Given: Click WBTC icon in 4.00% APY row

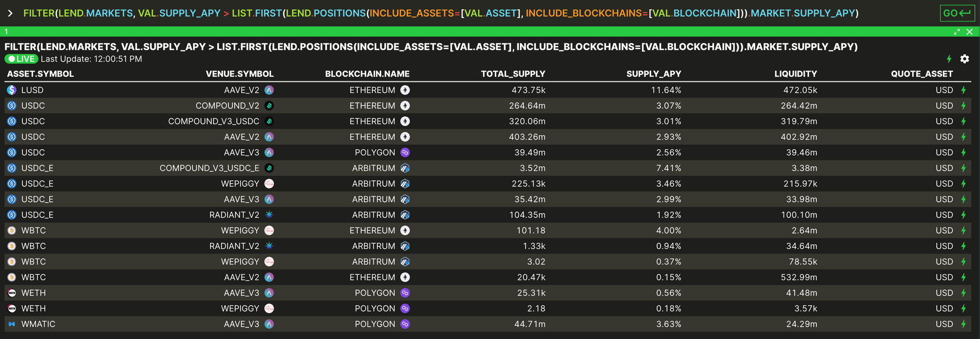Looking at the screenshot, I should (12, 230).
